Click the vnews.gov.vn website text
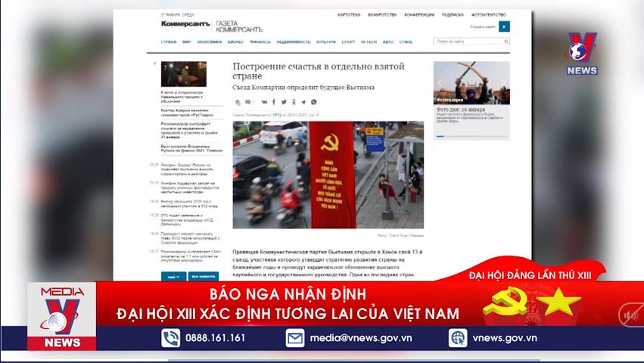This screenshot has width=644, height=363. [504, 338]
